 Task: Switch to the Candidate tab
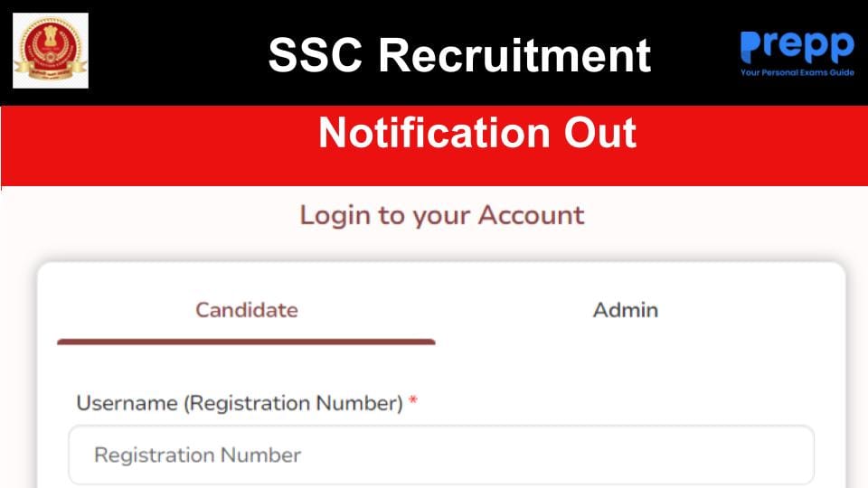coord(246,310)
